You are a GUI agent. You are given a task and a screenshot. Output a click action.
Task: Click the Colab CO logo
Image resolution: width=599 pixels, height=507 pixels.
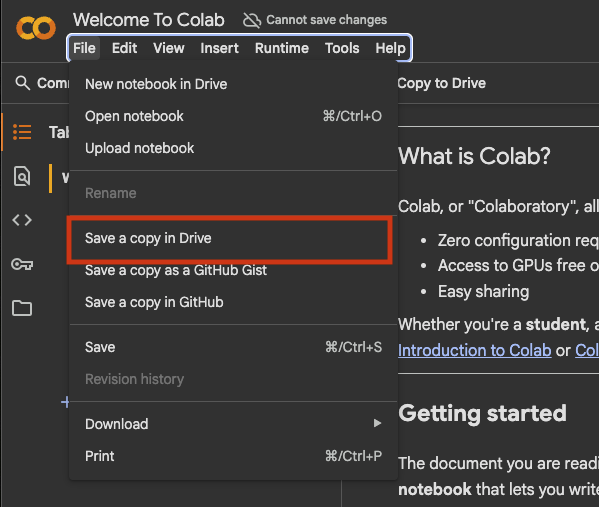pos(36,28)
